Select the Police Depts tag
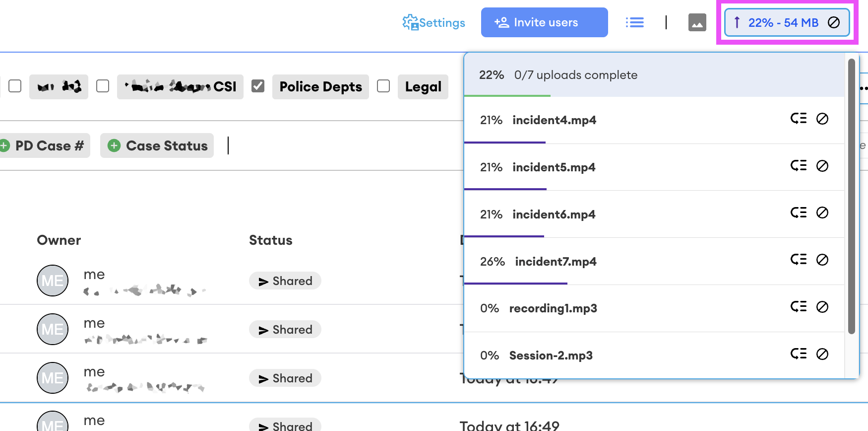 320,87
